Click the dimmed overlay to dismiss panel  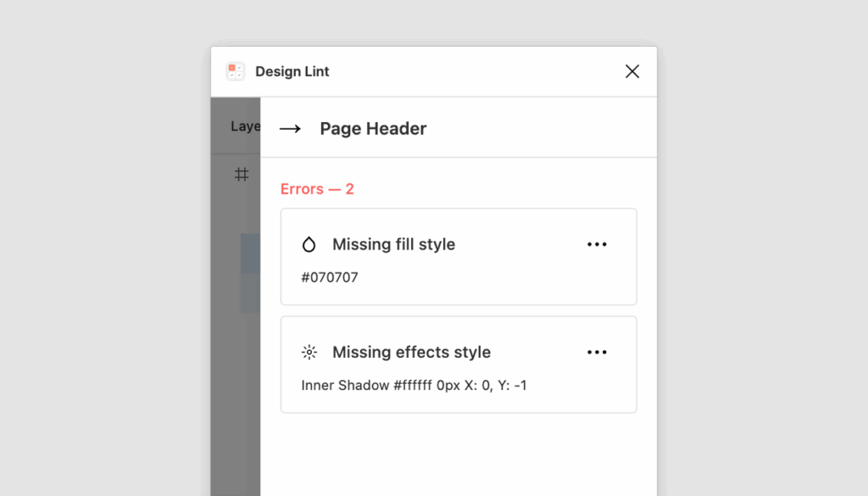236,387
